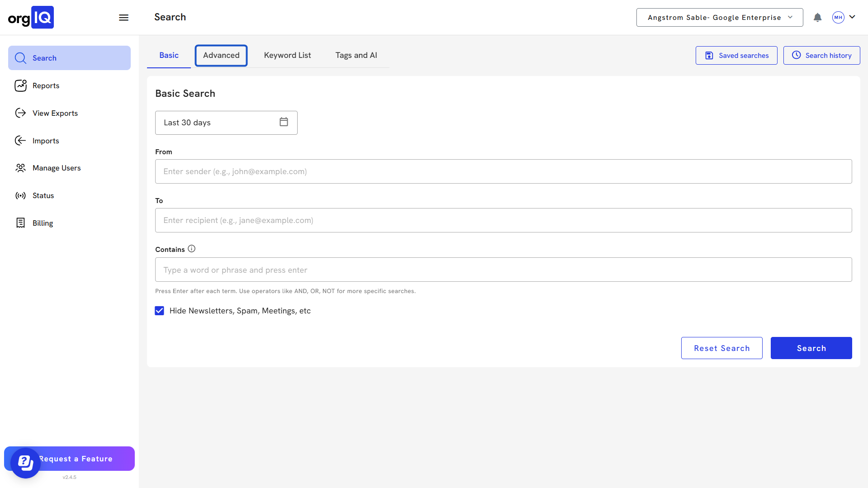Open the help chat bubble icon

pos(25,463)
